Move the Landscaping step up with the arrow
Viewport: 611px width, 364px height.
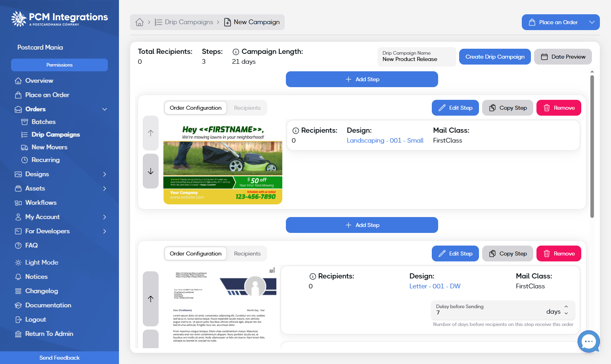coord(151,133)
